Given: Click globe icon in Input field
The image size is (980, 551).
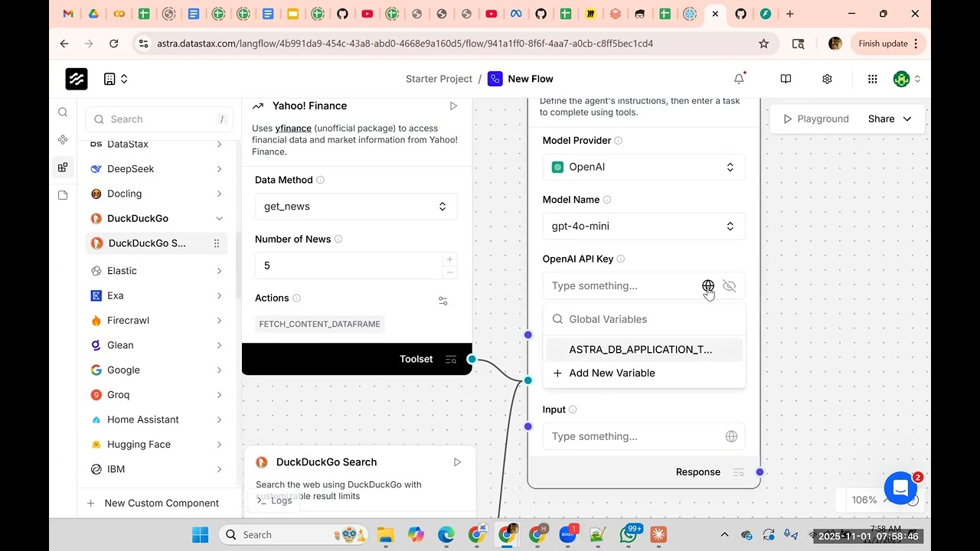Looking at the screenshot, I should (731, 436).
